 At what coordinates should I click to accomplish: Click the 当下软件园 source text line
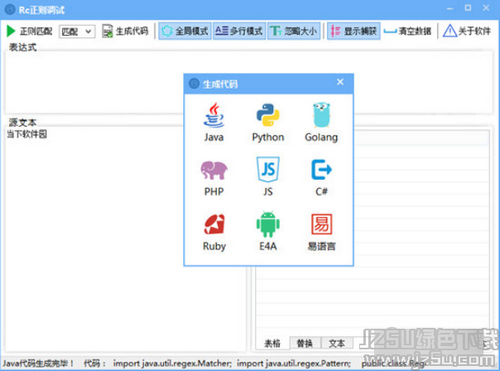pyautogui.click(x=27, y=134)
